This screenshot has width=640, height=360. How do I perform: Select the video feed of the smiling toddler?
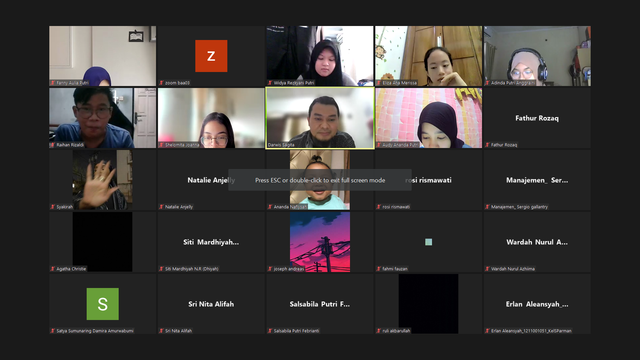click(320, 180)
